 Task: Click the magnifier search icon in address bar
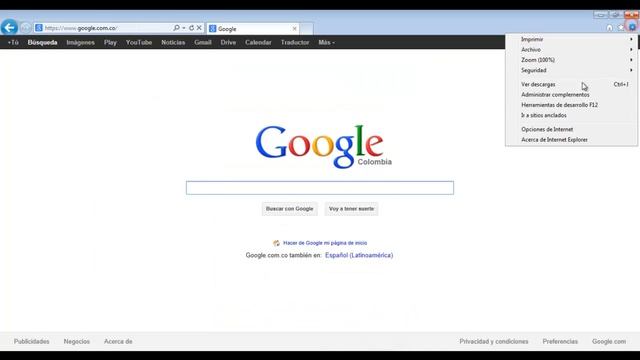click(176, 28)
